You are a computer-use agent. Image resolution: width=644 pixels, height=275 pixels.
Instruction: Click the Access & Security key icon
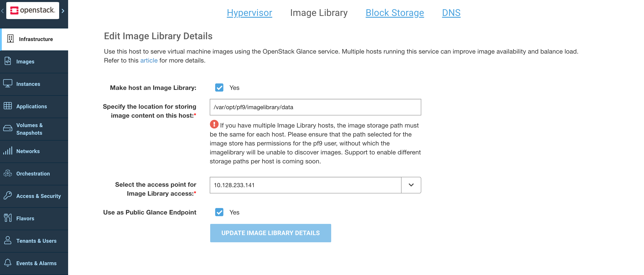click(8, 196)
